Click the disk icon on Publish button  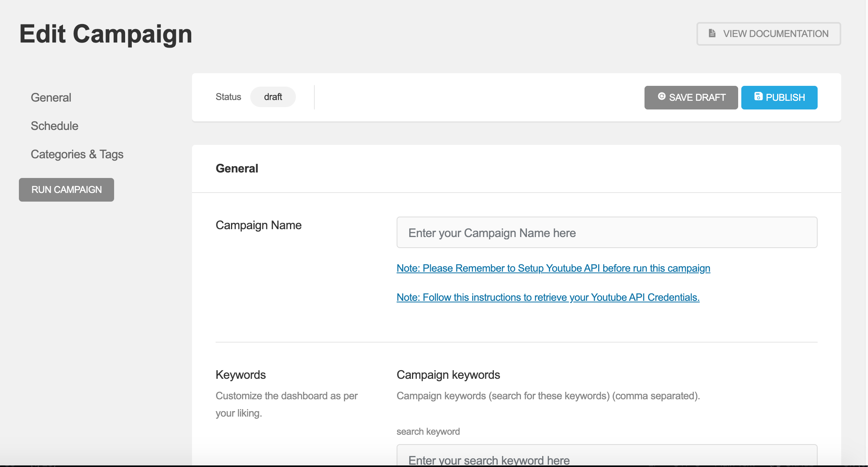[x=758, y=96]
